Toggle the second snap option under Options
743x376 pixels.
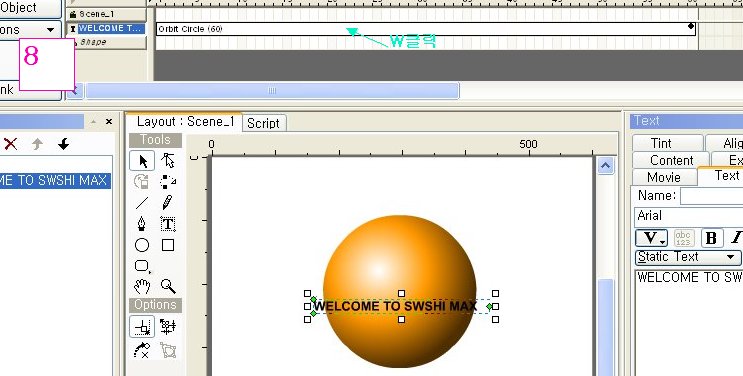168,327
